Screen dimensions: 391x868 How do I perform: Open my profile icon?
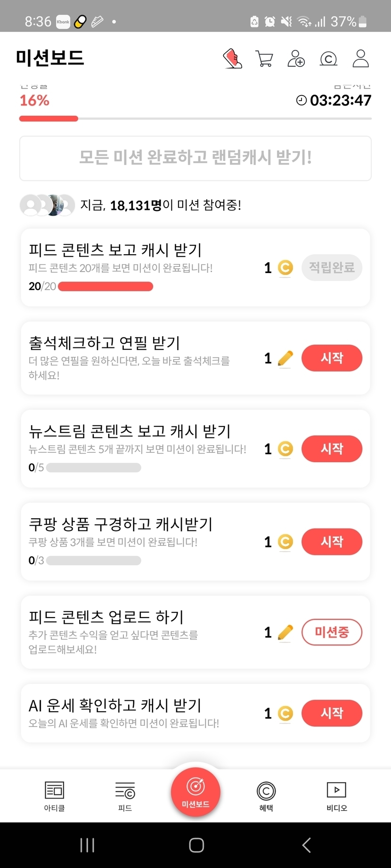coord(360,59)
